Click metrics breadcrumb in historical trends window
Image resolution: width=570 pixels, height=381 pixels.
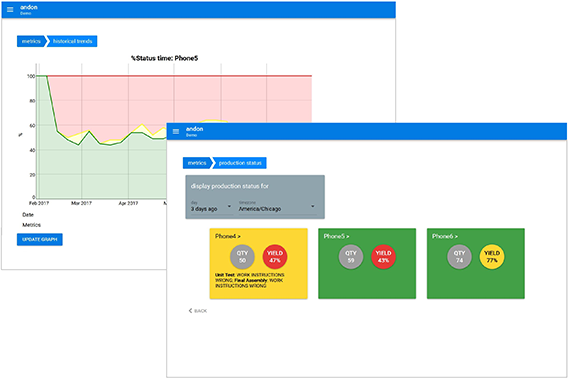[x=31, y=41]
